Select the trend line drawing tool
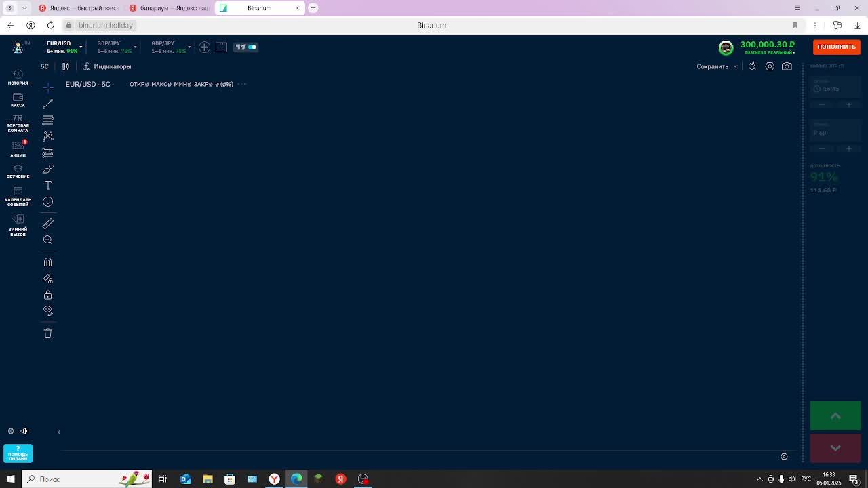Screen dimensions: 868x488 47,104
